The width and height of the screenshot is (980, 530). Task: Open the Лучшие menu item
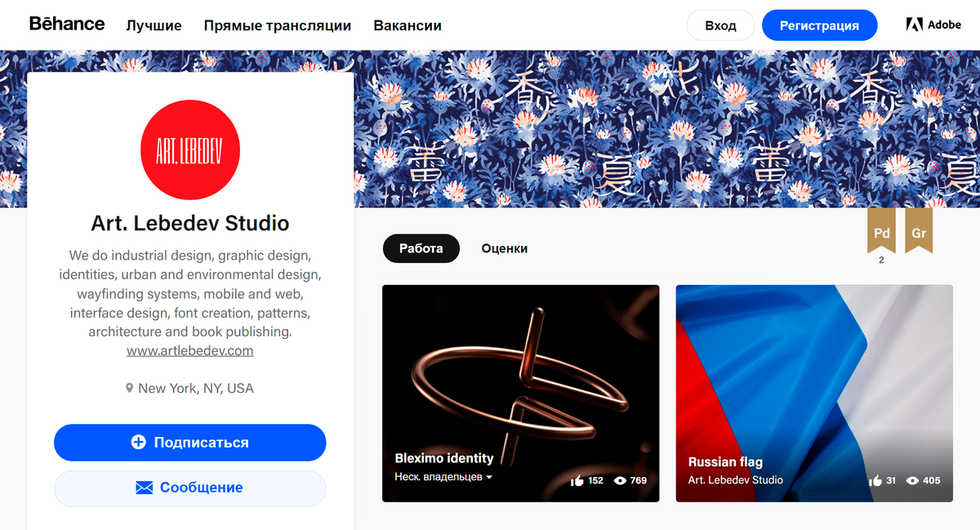154,25
